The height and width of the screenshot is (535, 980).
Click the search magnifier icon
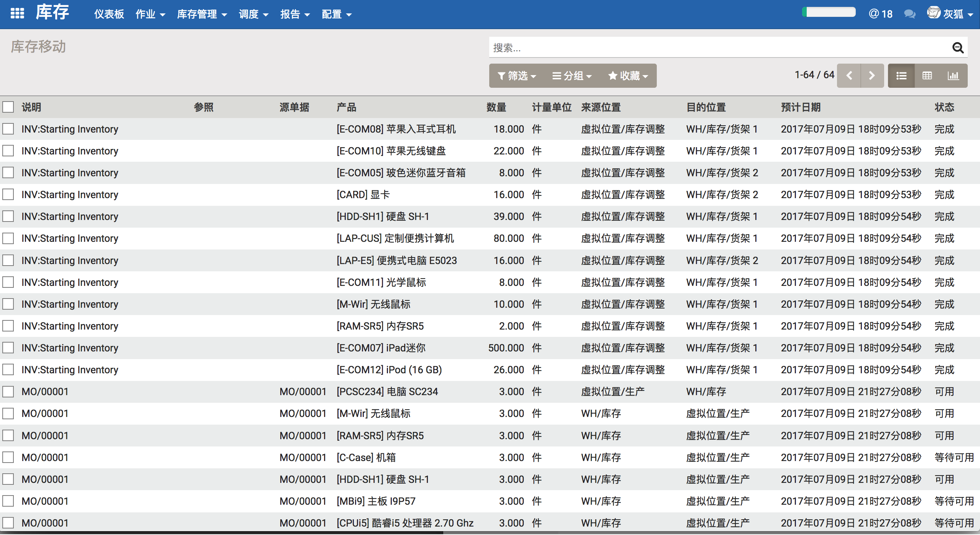click(x=957, y=48)
